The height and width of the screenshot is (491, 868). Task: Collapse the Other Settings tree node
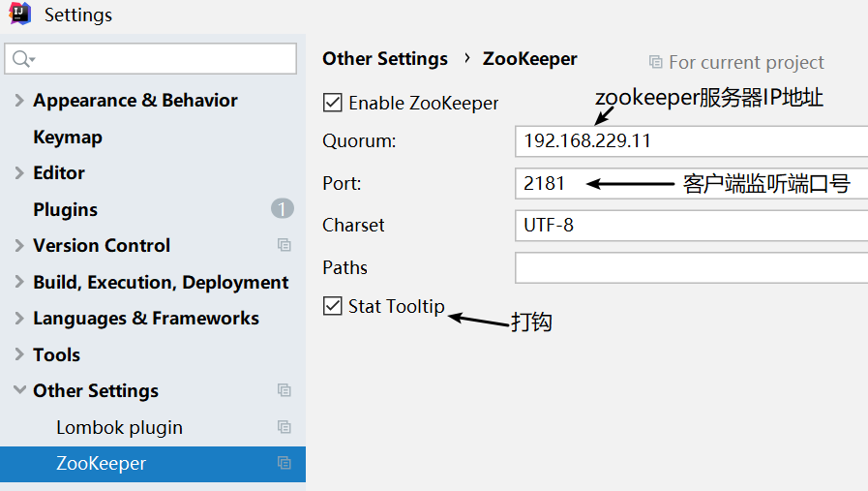pyautogui.click(x=19, y=391)
